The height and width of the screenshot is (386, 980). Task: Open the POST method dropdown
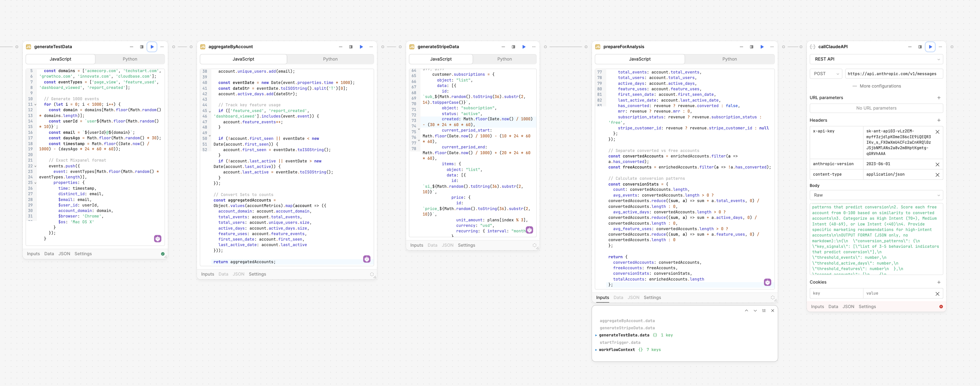tap(826, 74)
